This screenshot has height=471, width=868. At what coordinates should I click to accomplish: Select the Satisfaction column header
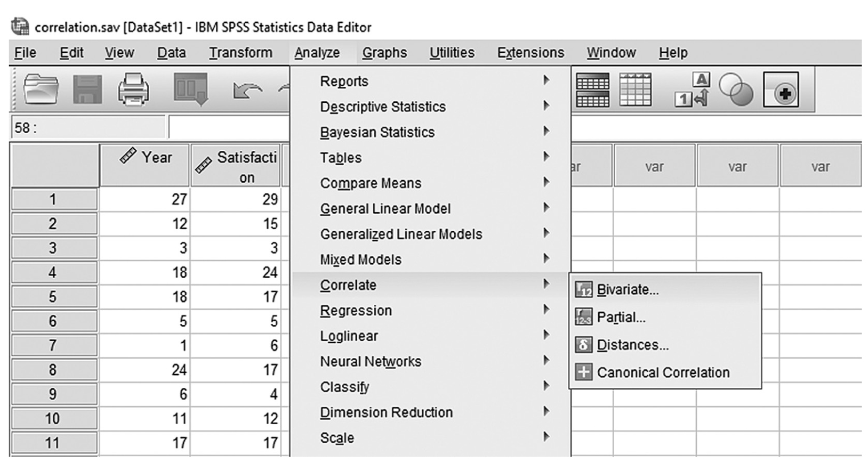pos(236,166)
